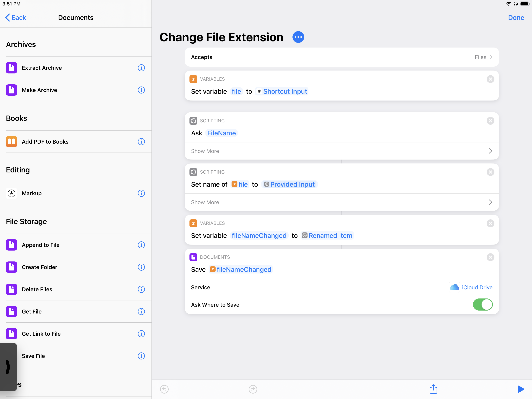
Task: Open shortcut details via blue ellipsis button
Action: (x=298, y=37)
